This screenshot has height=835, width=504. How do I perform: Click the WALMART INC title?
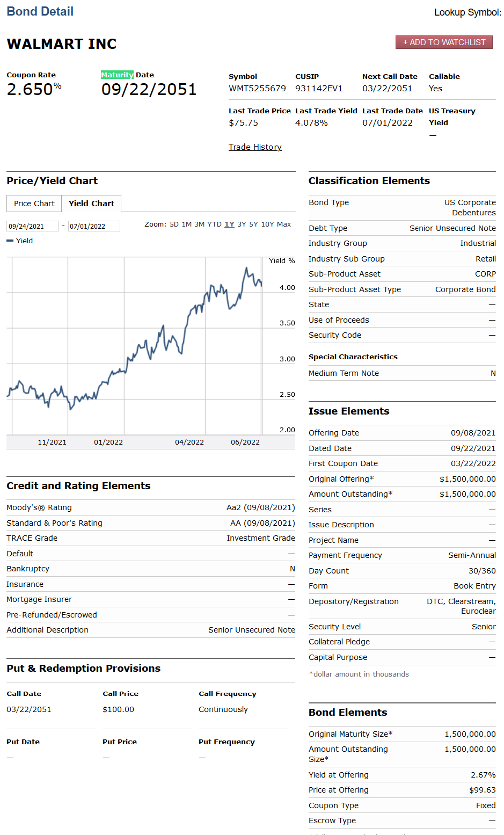61,44
